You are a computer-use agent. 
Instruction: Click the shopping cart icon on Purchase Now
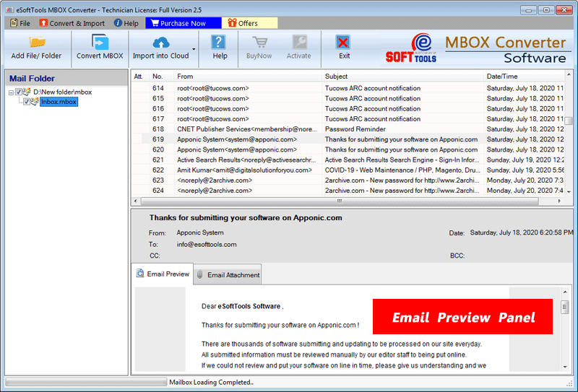click(x=155, y=23)
